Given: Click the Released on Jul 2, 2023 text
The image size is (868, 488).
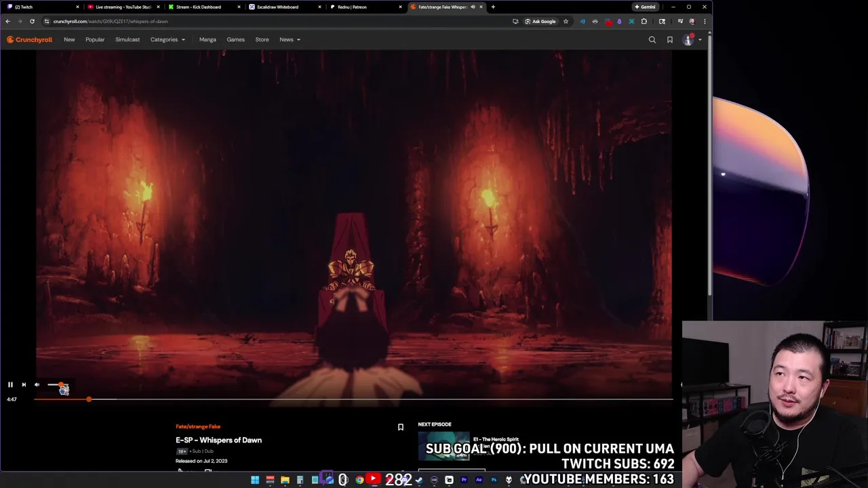Looking at the screenshot, I should click(201, 461).
